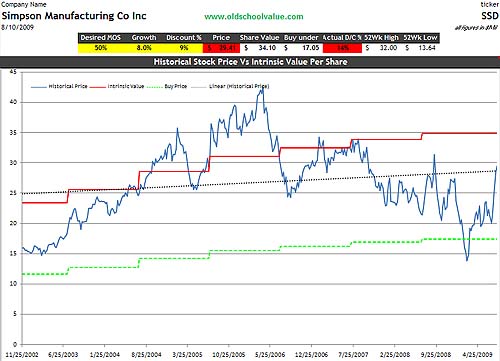Click the 35 label on the vertical axis

tap(13, 132)
